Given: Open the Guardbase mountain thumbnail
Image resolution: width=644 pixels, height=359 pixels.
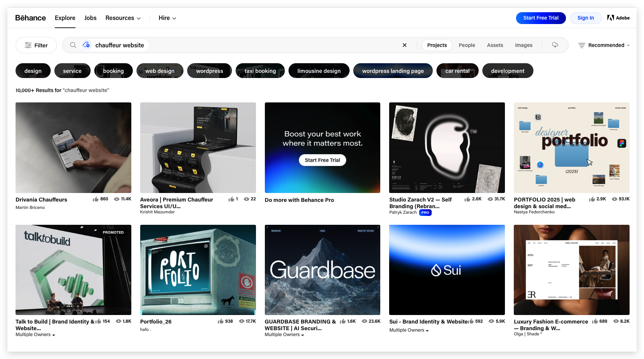Looking at the screenshot, I should 322,270.
